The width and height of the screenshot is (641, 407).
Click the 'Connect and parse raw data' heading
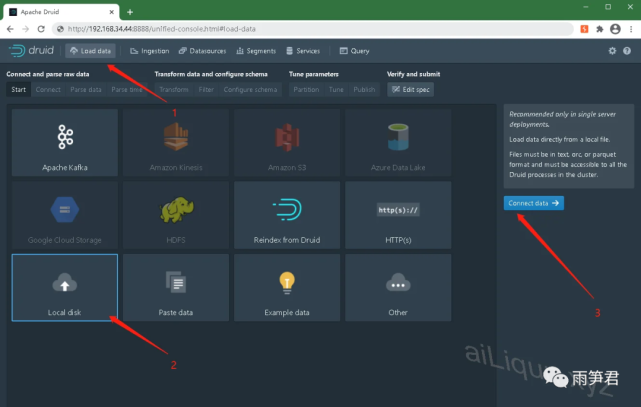coord(48,74)
